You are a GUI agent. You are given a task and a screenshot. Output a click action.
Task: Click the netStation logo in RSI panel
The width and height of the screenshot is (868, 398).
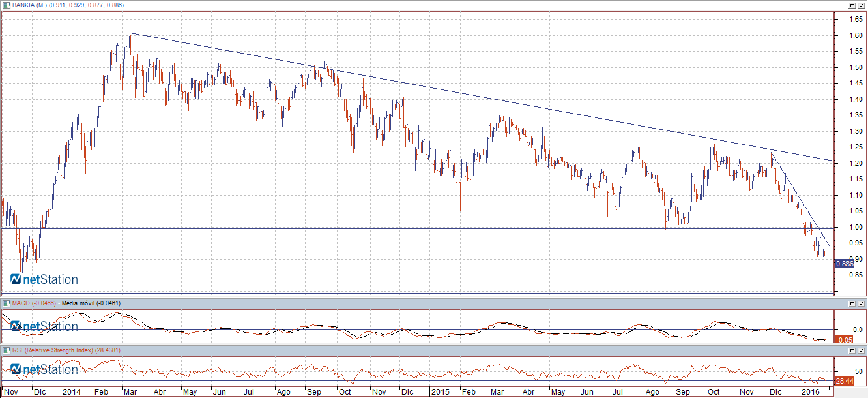[x=44, y=370]
